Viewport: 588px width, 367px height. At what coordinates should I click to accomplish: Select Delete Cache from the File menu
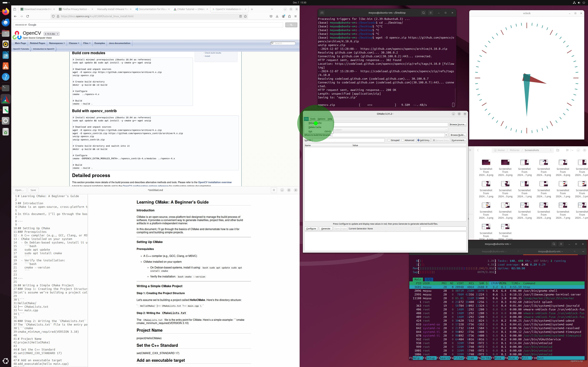315,127
